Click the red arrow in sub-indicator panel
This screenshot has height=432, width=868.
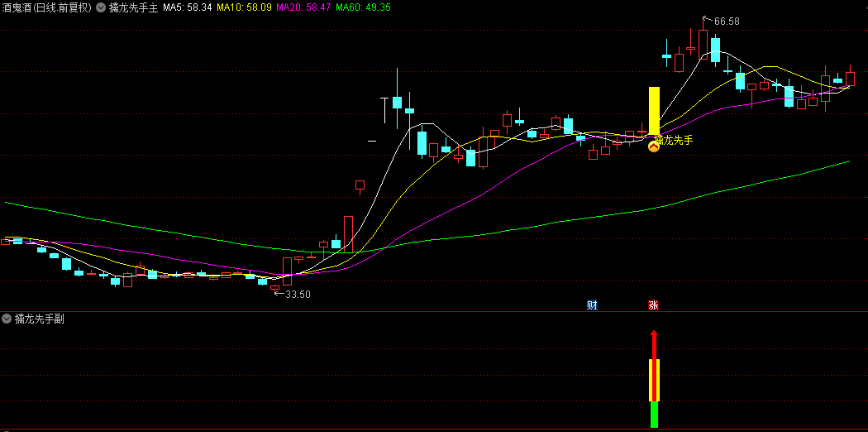click(x=654, y=366)
